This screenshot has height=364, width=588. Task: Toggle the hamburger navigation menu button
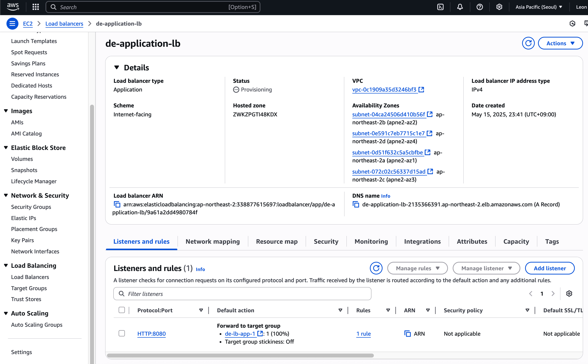pyautogui.click(x=12, y=24)
